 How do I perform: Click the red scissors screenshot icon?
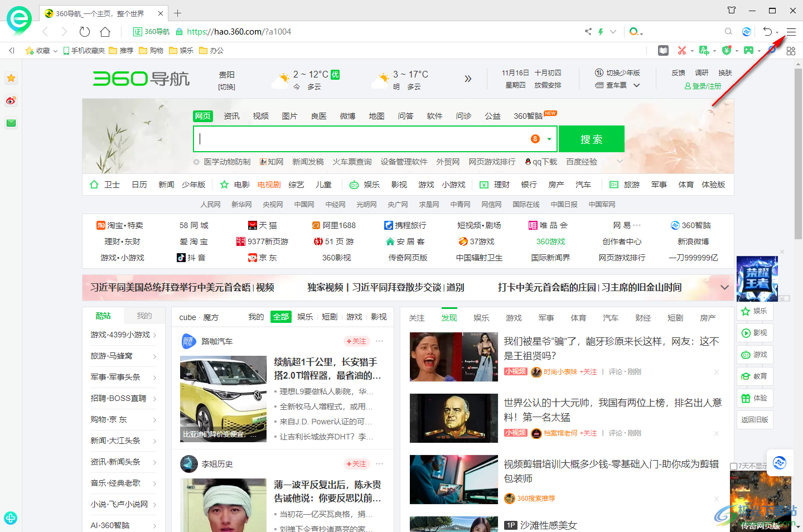(x=681, y=51)
